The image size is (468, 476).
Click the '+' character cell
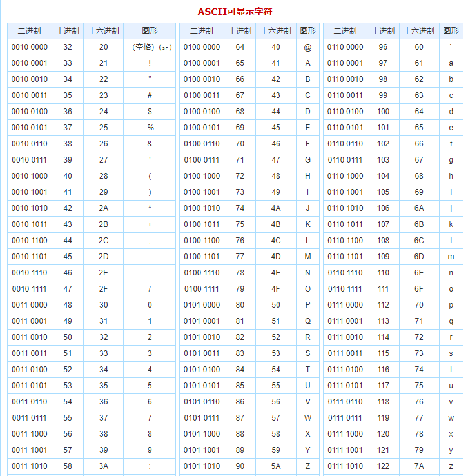pos(150,224)
